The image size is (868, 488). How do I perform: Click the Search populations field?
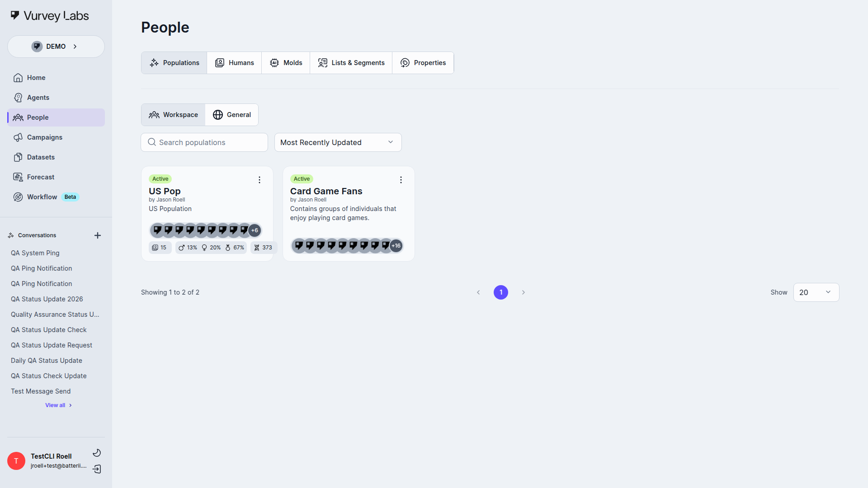coord(204,142)
